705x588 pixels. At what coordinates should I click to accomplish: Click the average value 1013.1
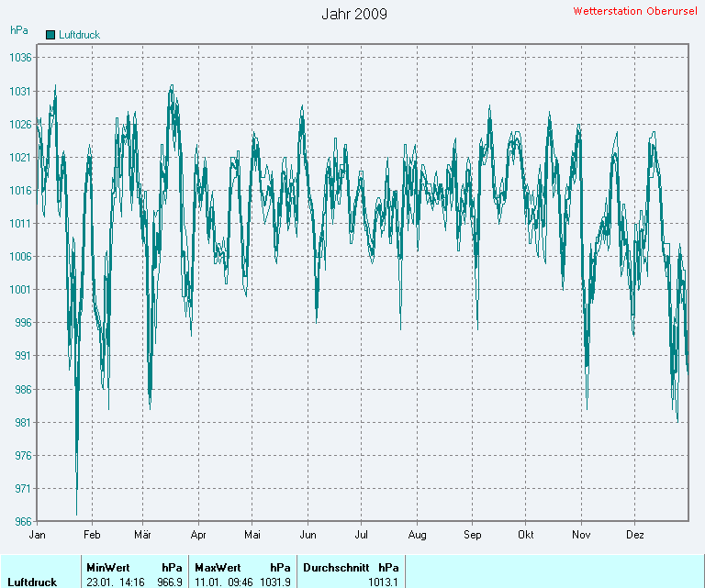[x=383, y=582]
